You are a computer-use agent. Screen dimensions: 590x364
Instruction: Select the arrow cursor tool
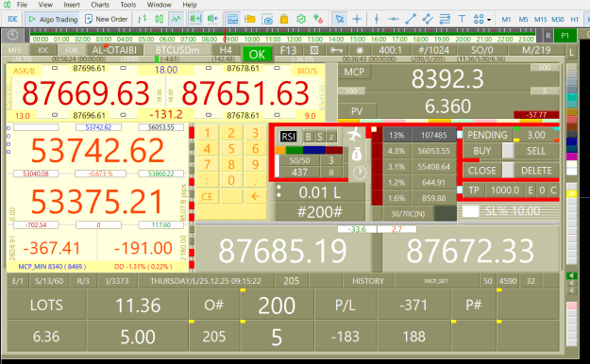(x=340, y=19)
